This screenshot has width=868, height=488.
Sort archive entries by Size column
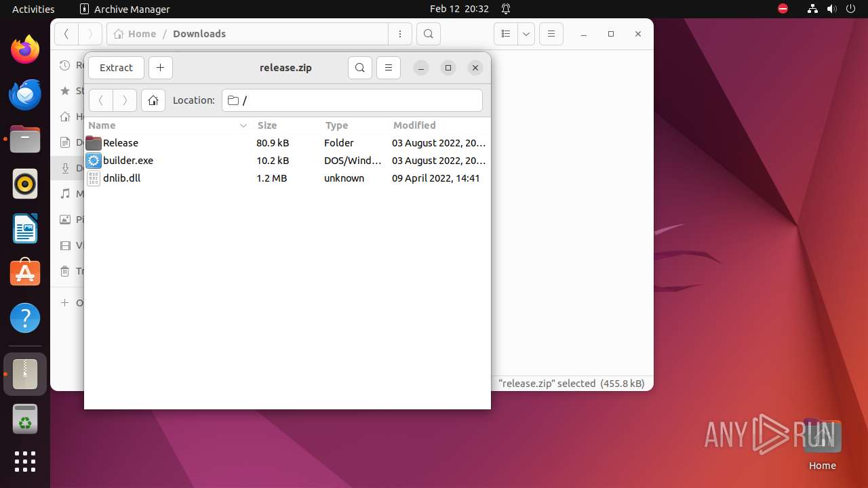[286, 125]
